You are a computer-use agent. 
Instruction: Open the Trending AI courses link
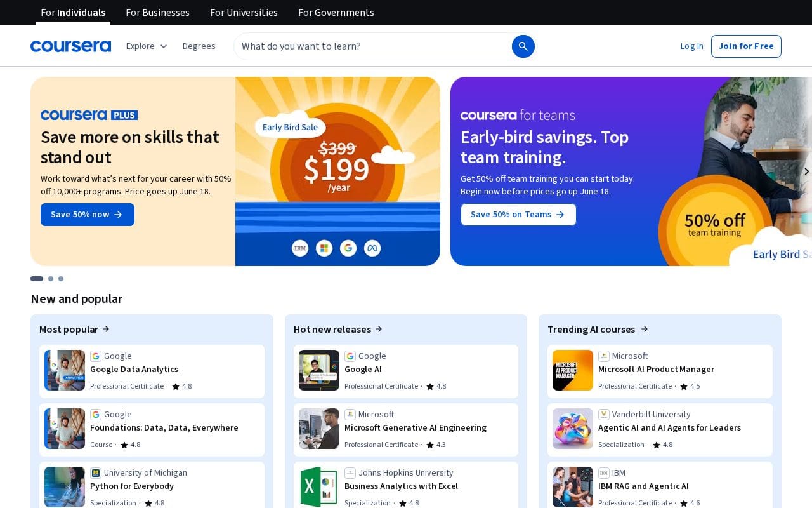click(598, 329)
